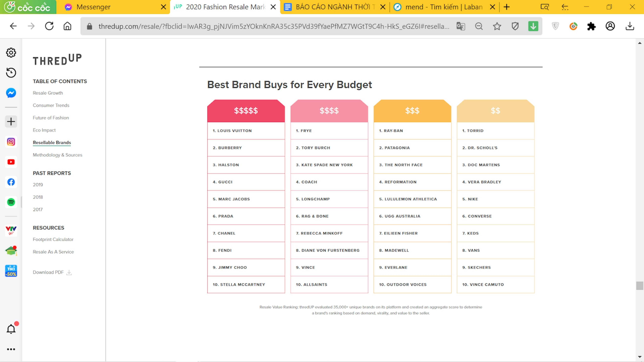
Task: Open the 2019 past report
Action: coord(38,185)
